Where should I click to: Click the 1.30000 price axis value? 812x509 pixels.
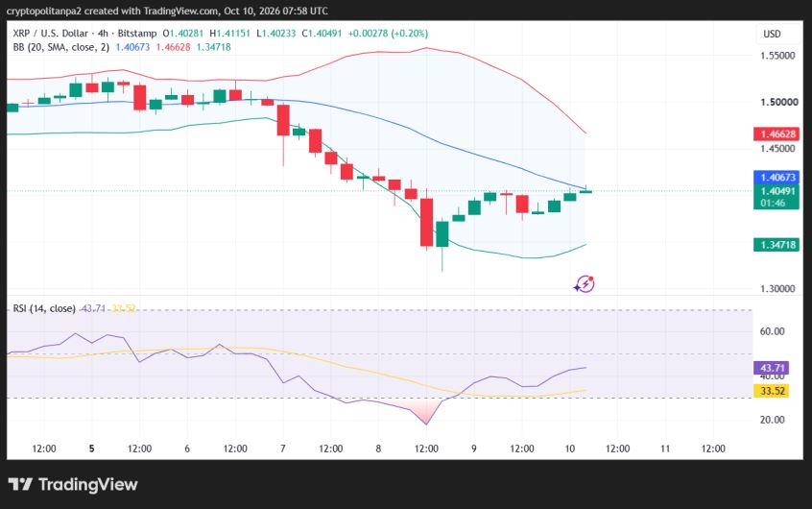point(777,289)
